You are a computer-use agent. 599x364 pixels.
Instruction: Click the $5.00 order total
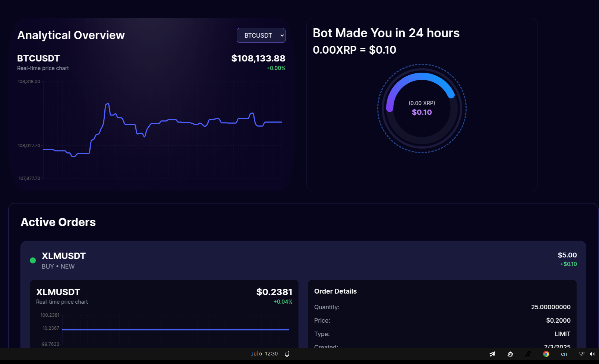click(567, 255)
